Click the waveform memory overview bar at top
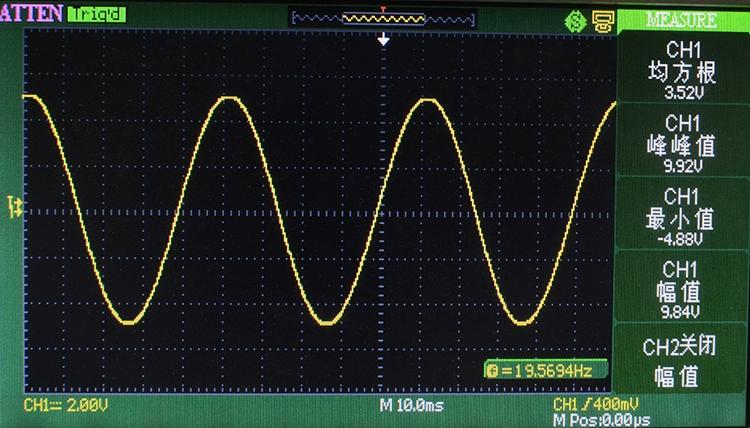 coord(383,18)
